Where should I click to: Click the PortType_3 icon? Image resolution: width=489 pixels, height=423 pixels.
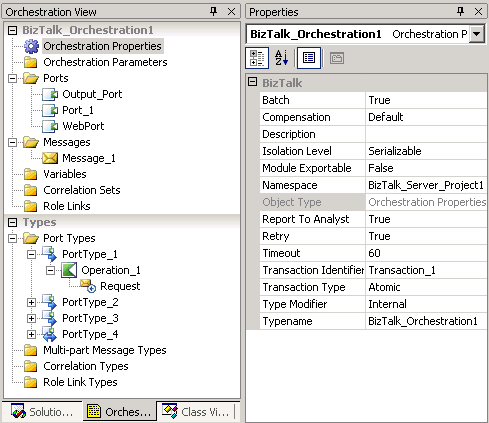click(x=50, y=318)
